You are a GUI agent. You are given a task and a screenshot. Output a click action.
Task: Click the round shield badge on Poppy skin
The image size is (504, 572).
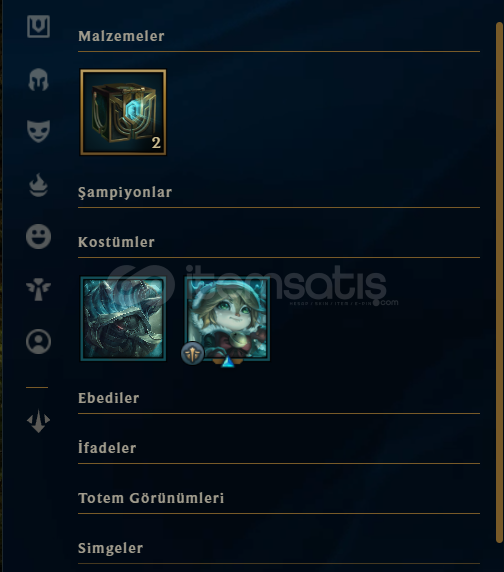193,353
